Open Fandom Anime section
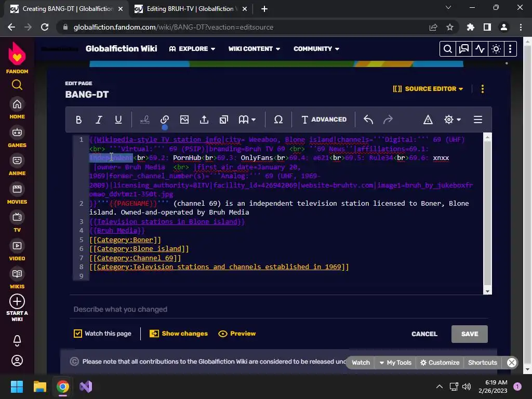Viewport: 532px width, 399px height. coord(17,165)
